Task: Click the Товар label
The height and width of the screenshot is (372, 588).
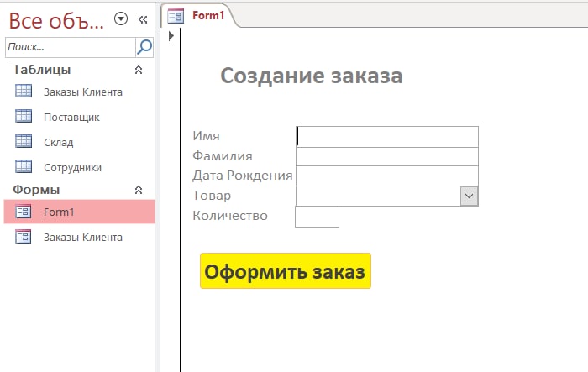Action: click(x=212, y=196)
